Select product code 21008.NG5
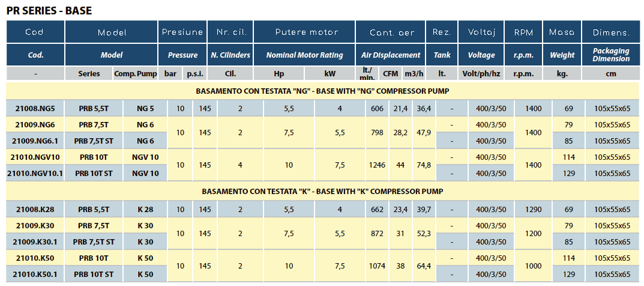Image resolution: width=644 pixels, height=286 pixels. pos(35,109)
